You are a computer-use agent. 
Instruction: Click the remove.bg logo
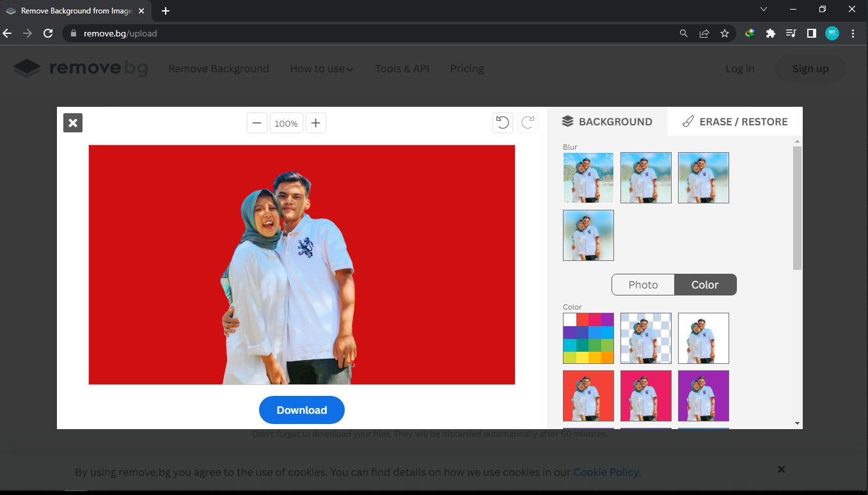click(x=81, y=68)
